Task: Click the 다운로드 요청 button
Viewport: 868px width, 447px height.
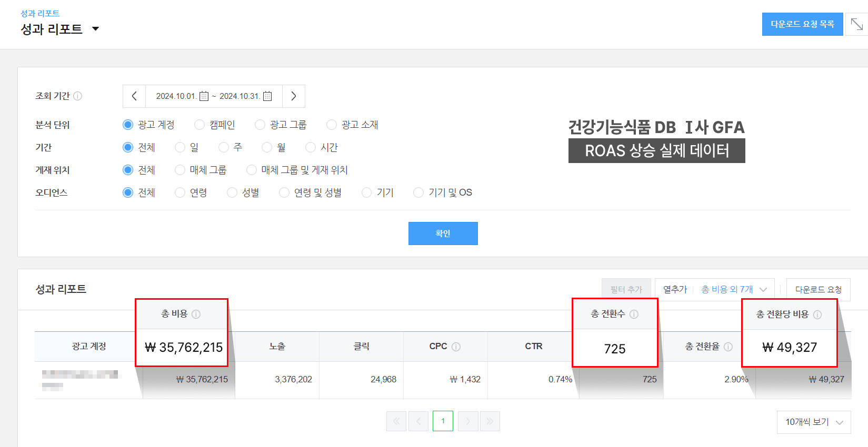Action: [818, 290]
